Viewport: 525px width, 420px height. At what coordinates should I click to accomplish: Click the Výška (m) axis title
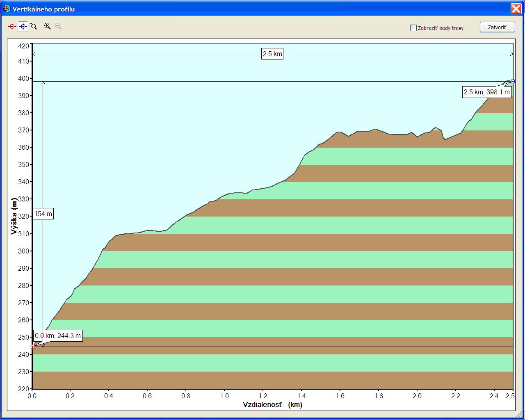coord(14,216)
